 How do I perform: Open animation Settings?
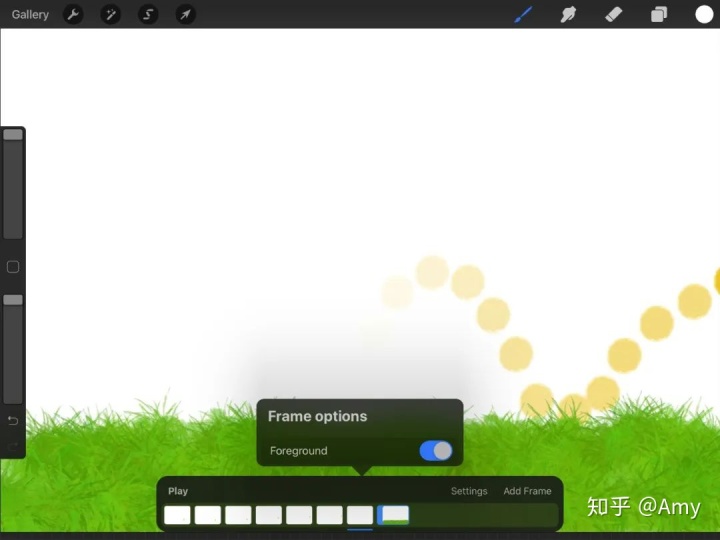click(469, 491)
